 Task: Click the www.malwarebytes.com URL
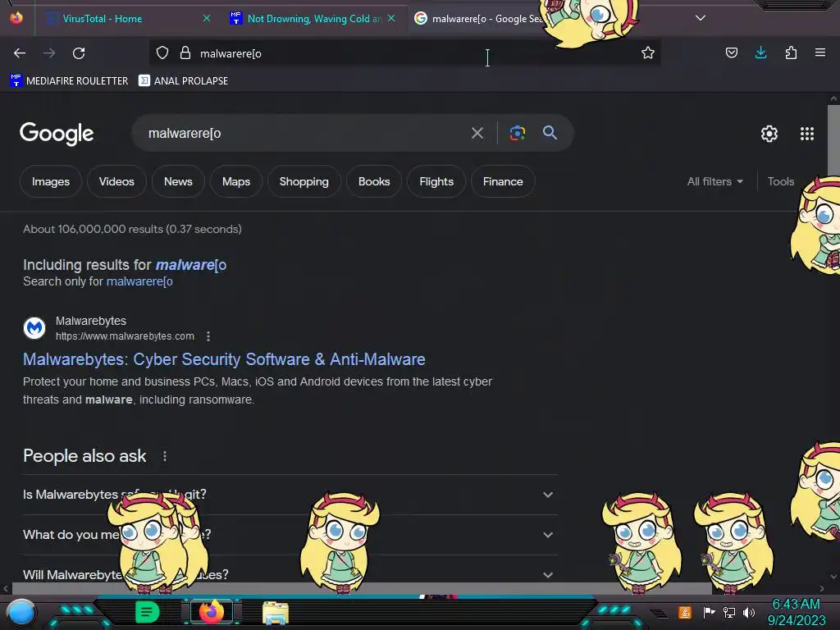125,336
